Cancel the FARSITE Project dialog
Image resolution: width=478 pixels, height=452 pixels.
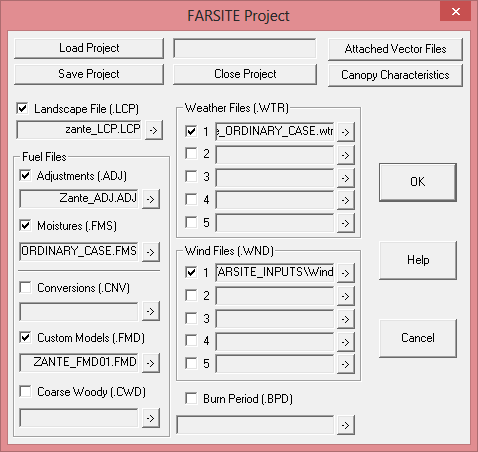pos(418,338)
